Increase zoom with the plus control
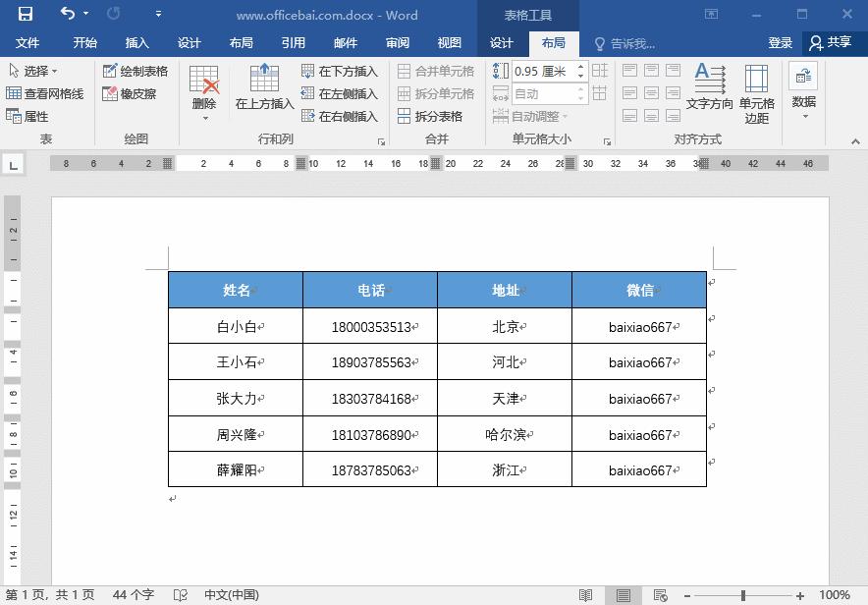 tap(800, 594)
